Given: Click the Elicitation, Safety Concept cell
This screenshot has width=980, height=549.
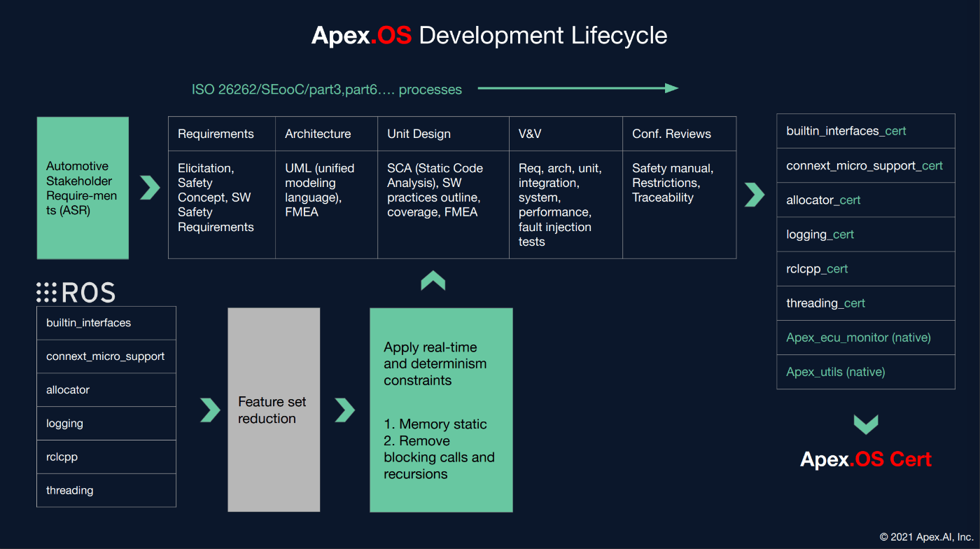Looking at the screenshot, I should [222, 204].
